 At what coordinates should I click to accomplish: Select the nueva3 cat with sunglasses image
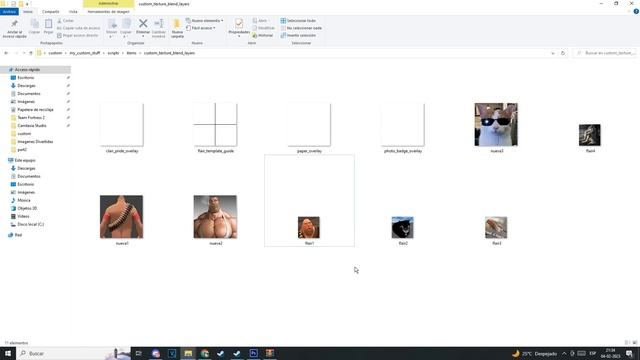496,124
